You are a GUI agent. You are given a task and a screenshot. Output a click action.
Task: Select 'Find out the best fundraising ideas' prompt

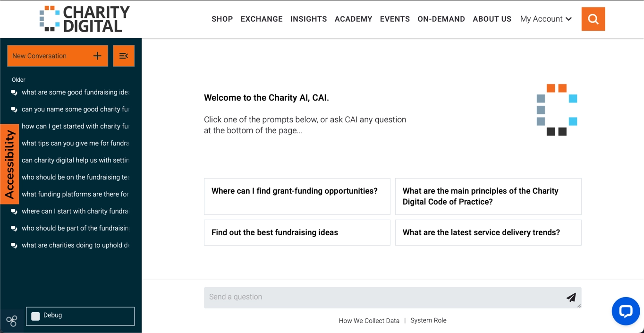tap(297, 232)
